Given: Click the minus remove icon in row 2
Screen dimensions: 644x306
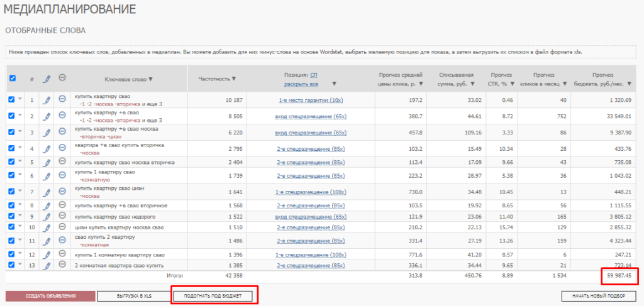Looking at the screenshot, I should [62, 116].
